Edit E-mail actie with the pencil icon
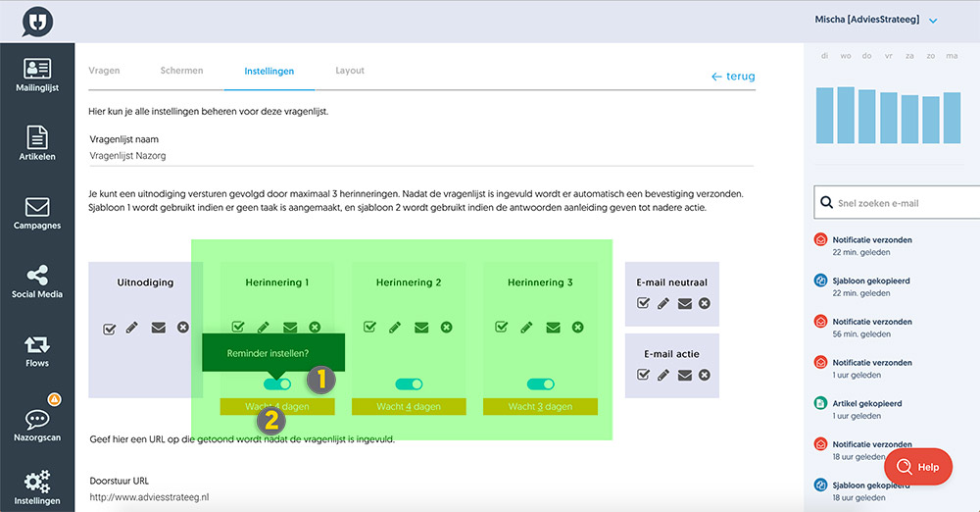 click(663, 375)
